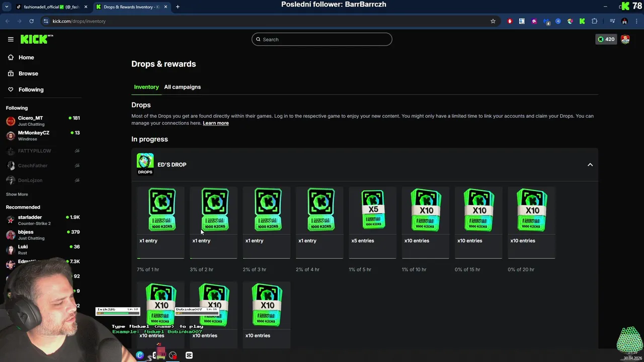Screen dimensions: 644x362
Task: Select the Inventory tab
Action: pyautogui.click(x=146, y=87)
